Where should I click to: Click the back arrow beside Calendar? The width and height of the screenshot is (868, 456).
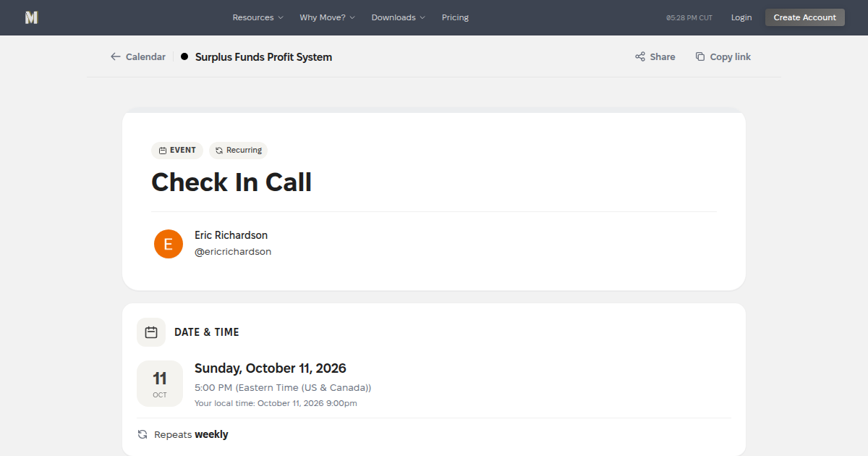tap(116, 56)
